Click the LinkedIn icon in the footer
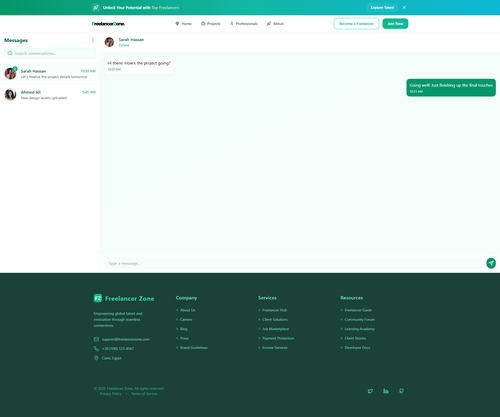The width and height of the screenshot is (500, 417). click(386, 391)
